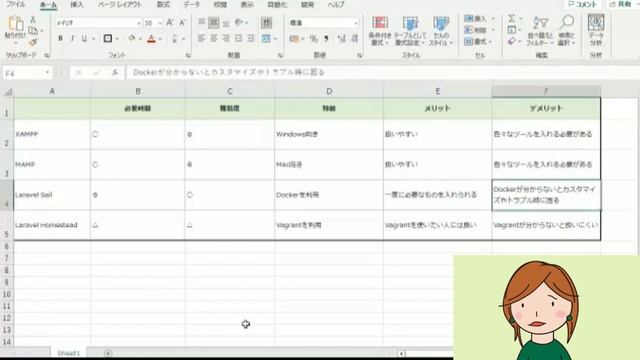Image resolution: width=640 pixels, height=360 pixels.
Task: Decrease font size with smaller A
Action: (182, 23)
